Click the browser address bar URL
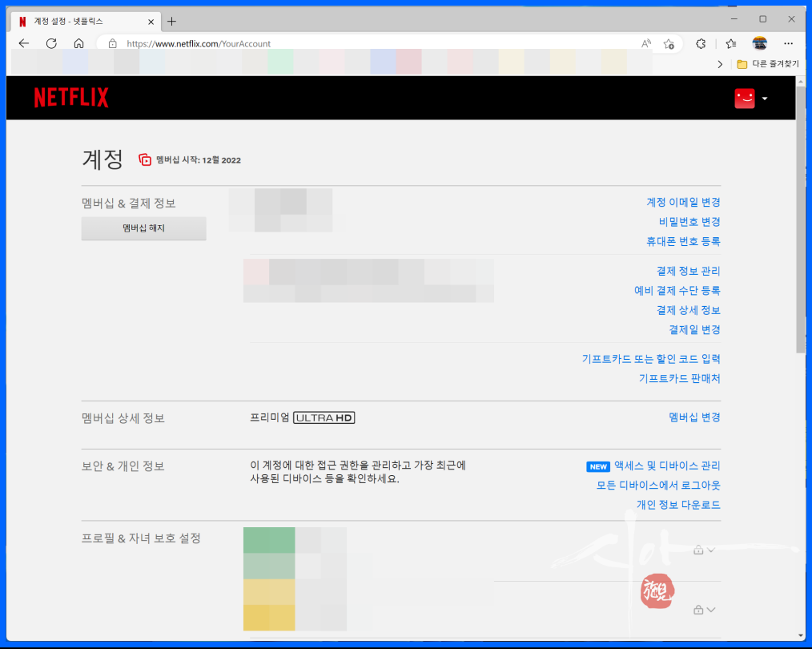This screenshot has width=812, height=649. pyautogui.click(x=199, y=44)
